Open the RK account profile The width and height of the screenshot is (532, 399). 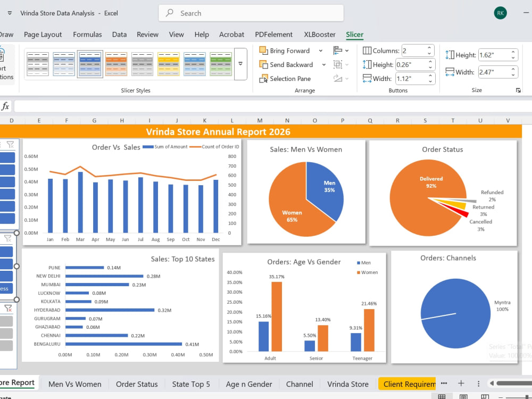(x=500, y=13)
